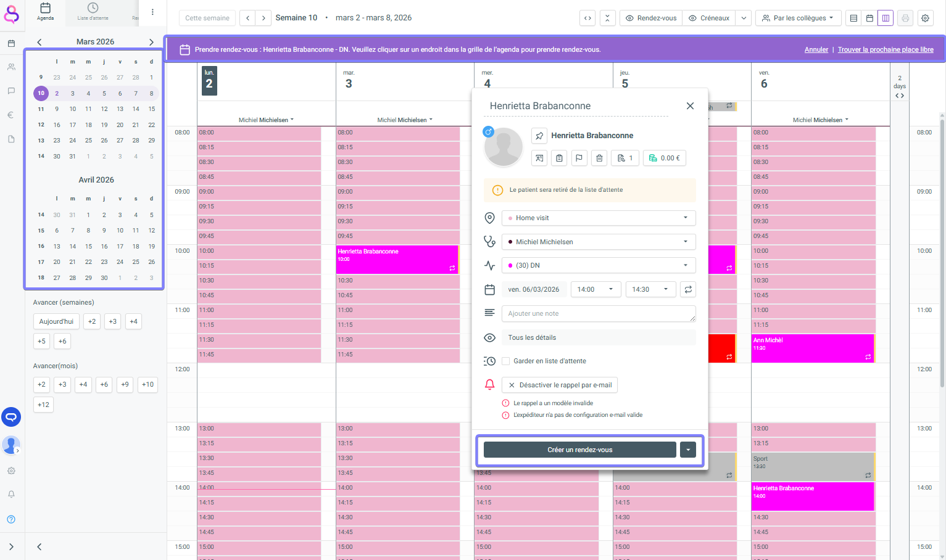Click the flag icon in patient popup
This screenshot has width=946, height=560.
tap(579, 159)
